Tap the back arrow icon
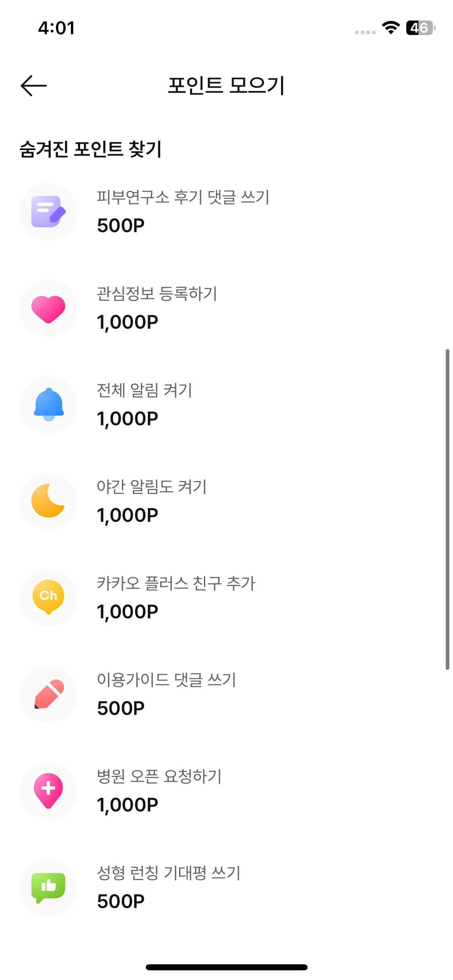The image size is (453, 980). [x=33, y=85]
